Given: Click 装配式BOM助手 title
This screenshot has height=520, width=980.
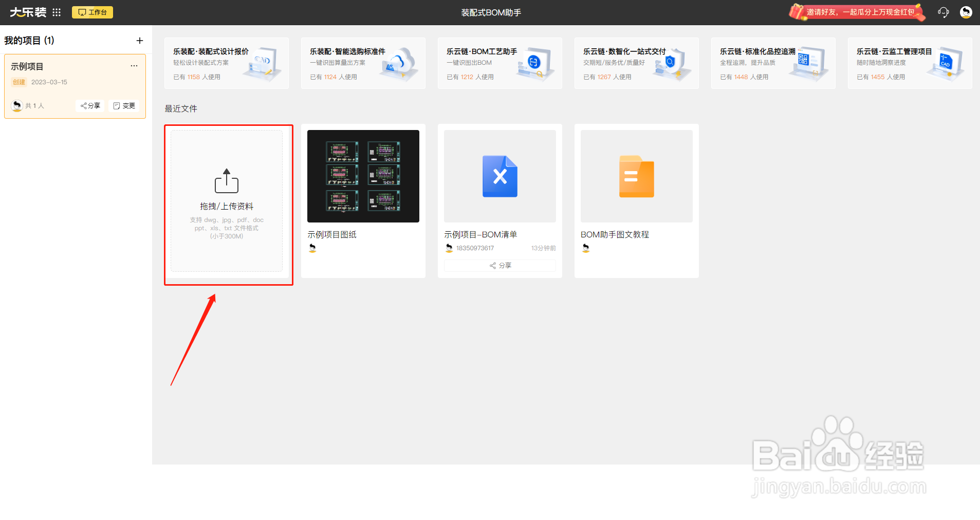Looking at the screenshot, I should [491, 12].
